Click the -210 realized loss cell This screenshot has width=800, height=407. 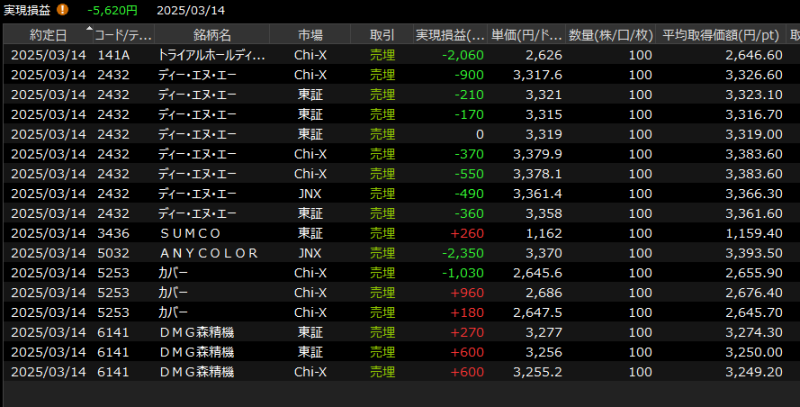[x=469, y=94]
